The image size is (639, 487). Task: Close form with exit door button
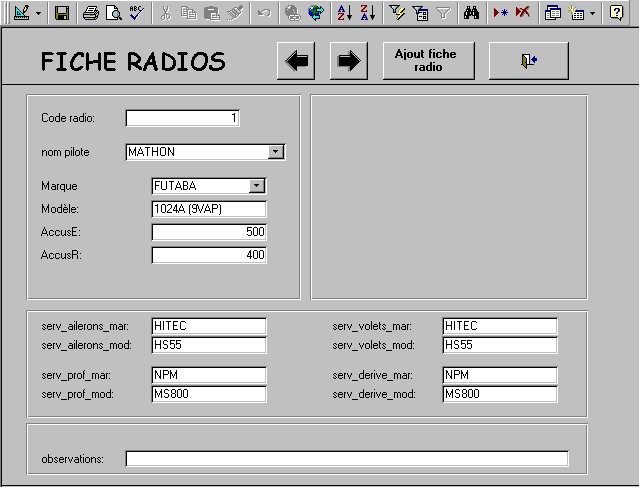click(x=529, y=61)
